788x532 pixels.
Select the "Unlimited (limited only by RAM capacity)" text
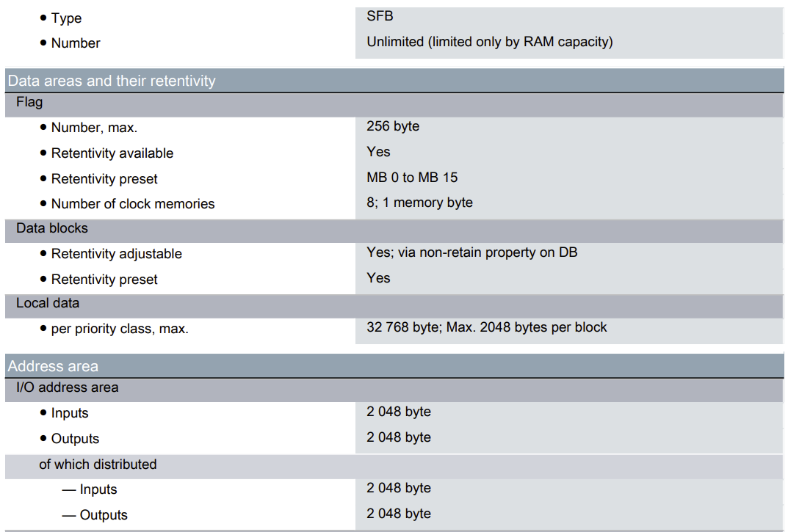tap(489, 42)
